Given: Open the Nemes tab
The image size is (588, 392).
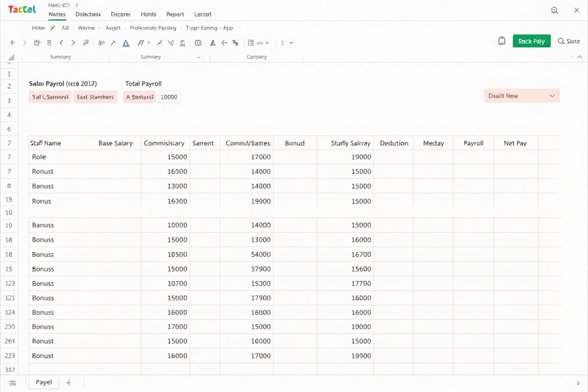Looking at the screenshot, I should tap(57, 15).
